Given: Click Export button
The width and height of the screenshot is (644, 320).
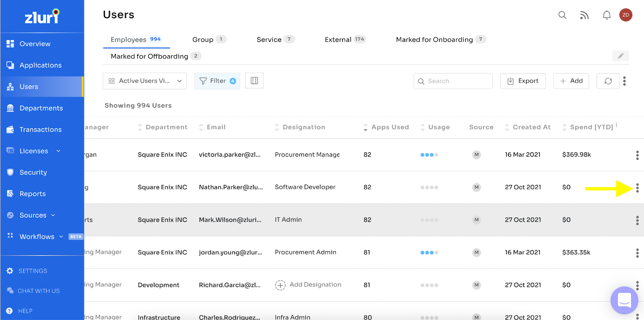Looking at the screenshot, I should click(523, 81).
